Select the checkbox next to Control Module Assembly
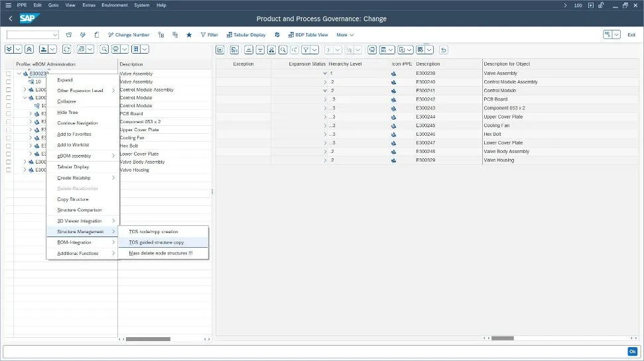 [9, 89]
